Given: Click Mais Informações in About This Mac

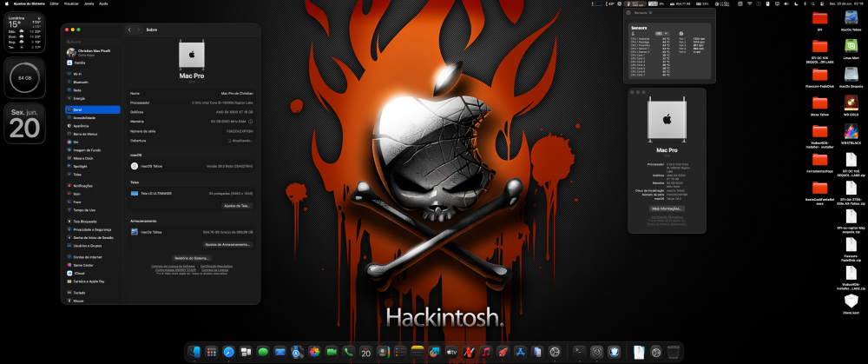Looking at the screenshot, I should pos(667,208).
